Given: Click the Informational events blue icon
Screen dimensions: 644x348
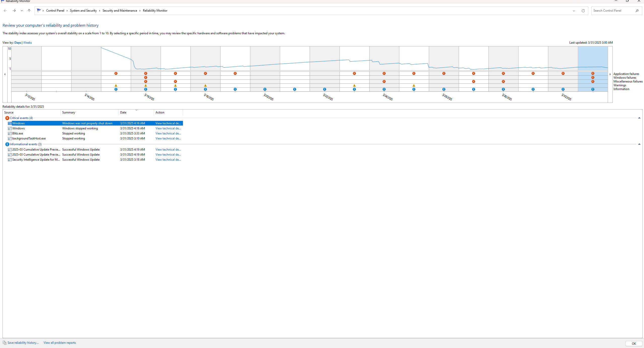Looking at the screenshot, I should tap(7, 144).
